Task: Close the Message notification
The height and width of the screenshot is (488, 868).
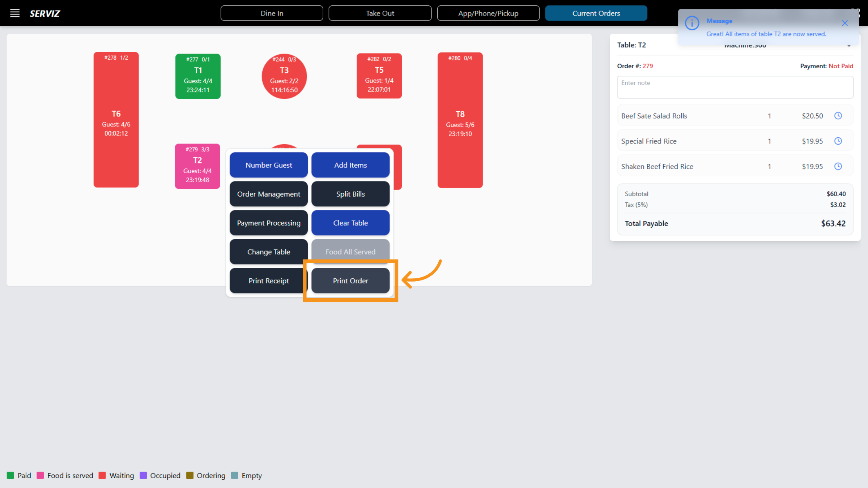Action: (845, 23)
